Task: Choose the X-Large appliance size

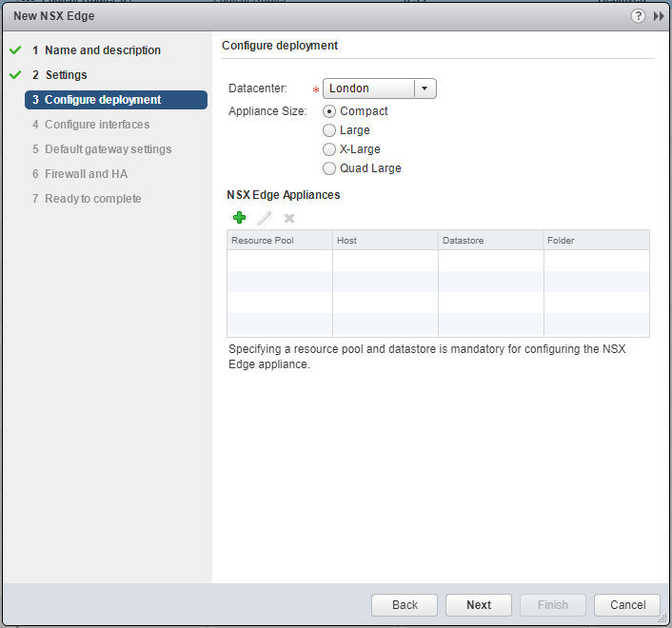Action: [x=330, y=149]
